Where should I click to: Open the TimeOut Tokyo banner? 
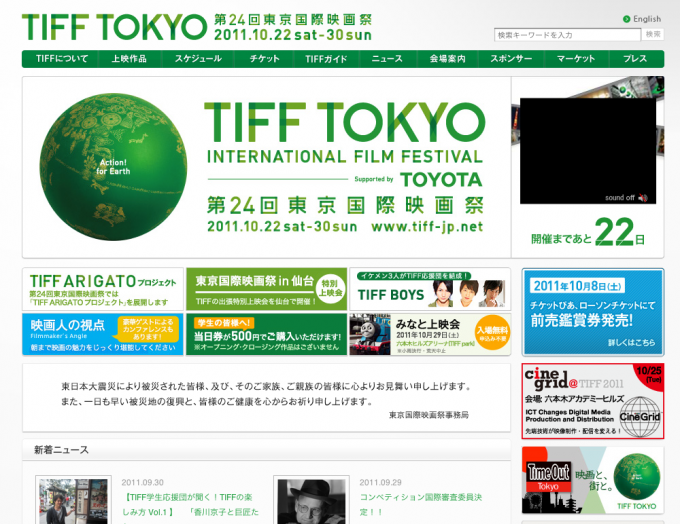click(x=593, y=481)
